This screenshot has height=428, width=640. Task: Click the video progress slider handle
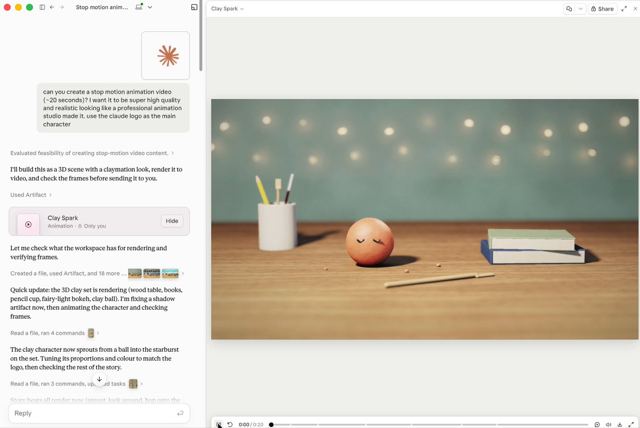pyautogui.click(x=271, y=424)
